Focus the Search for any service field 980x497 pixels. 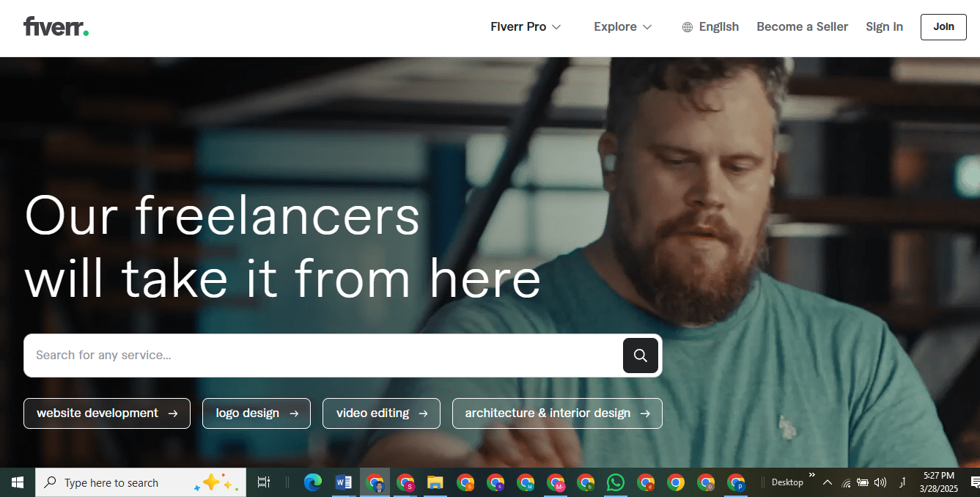point(323,356)
